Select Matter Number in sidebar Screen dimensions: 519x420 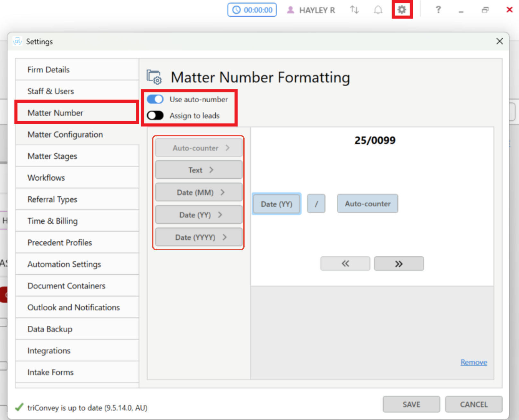click(x=77, y=113)
